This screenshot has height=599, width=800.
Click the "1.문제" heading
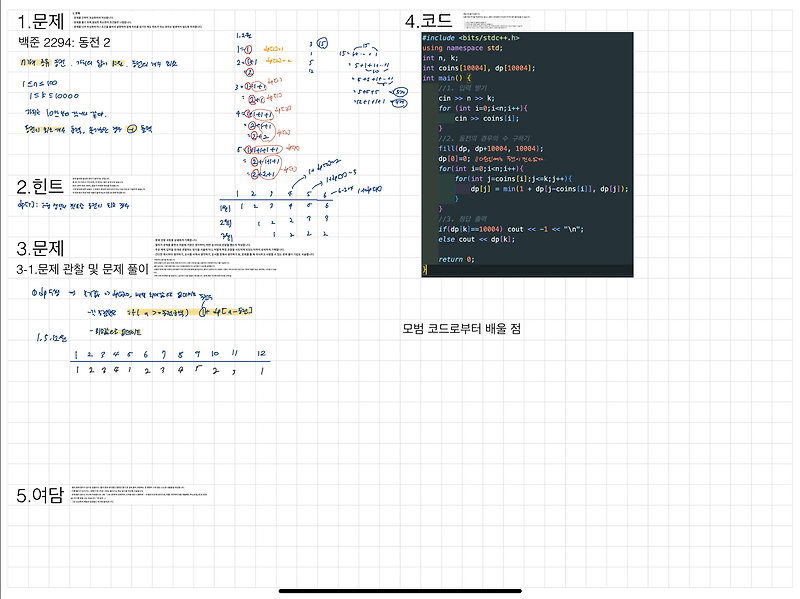[41, 22]
